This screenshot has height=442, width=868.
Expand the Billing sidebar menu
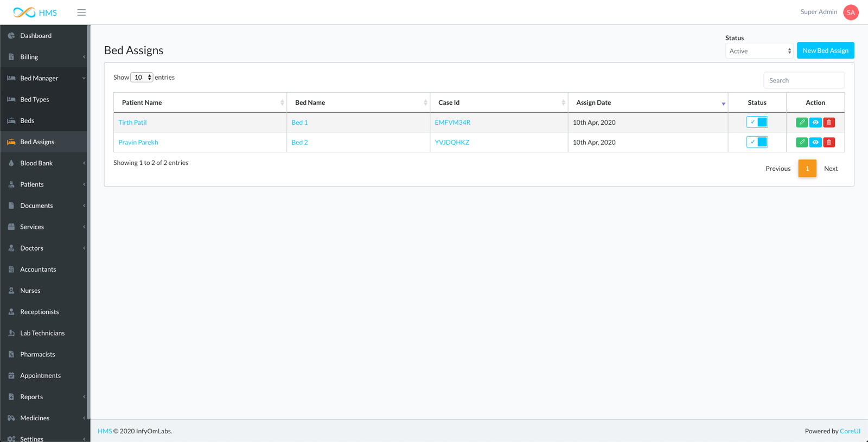tap(43, 57)
